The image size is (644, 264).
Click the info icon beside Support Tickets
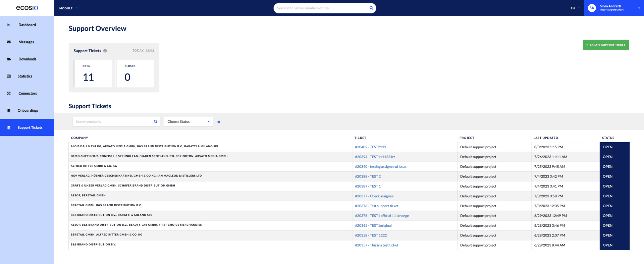pyautogui.click(x=105, y=51)
